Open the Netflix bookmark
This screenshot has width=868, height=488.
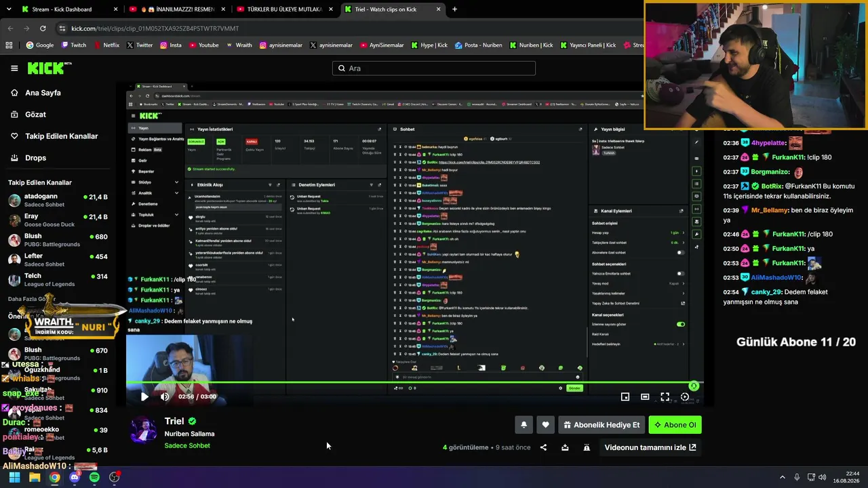[x=106, y=45]
